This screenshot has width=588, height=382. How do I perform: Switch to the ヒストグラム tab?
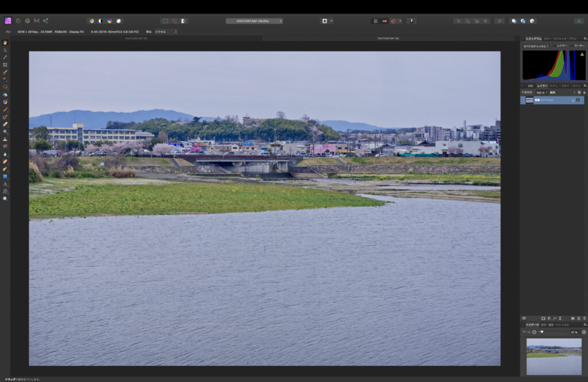(533, 38)
